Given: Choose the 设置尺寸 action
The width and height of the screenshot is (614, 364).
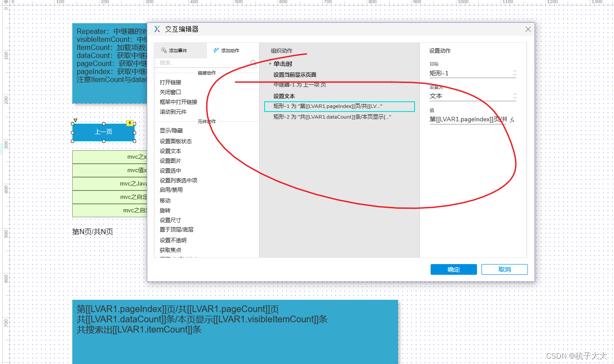Looking at the screenshot, I should pyautogui.click(x=170, y=220).
